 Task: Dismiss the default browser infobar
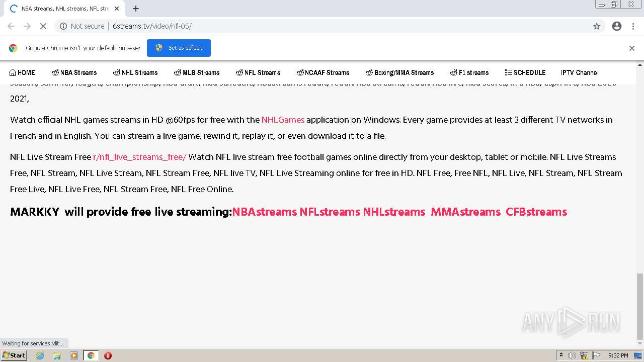[632, 48]
